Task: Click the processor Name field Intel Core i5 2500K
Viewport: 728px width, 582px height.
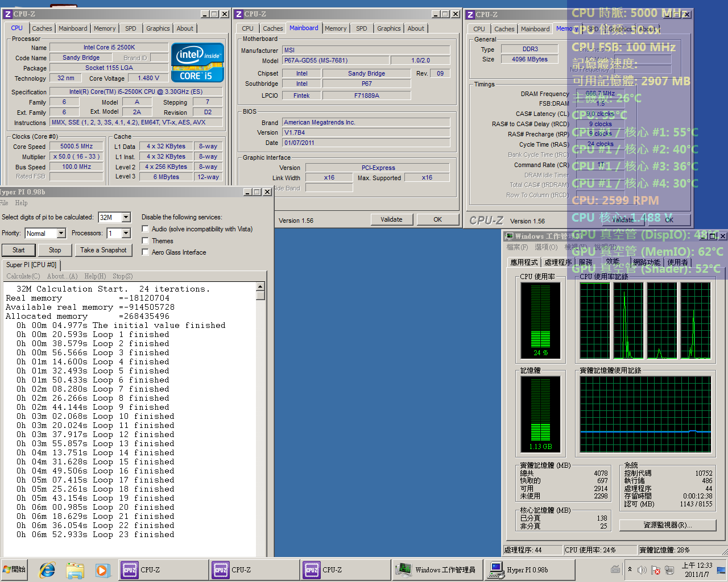Action: [x=109, y=47]
